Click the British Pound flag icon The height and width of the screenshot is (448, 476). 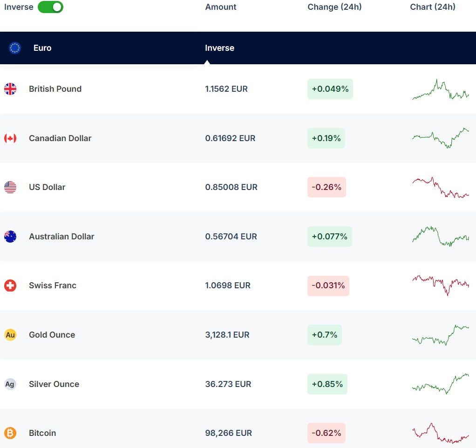[10, 89]
